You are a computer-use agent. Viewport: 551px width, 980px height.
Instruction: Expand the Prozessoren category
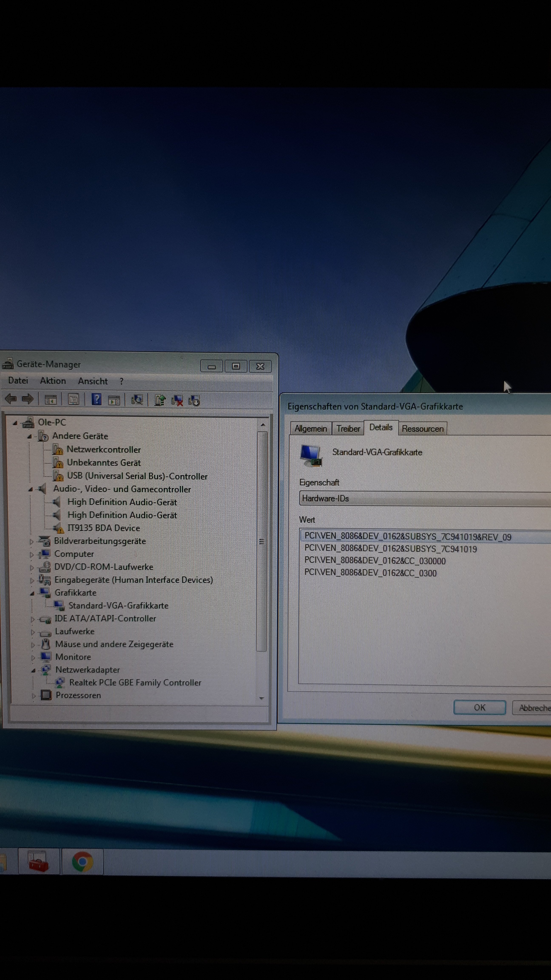[x=33, y=696]
